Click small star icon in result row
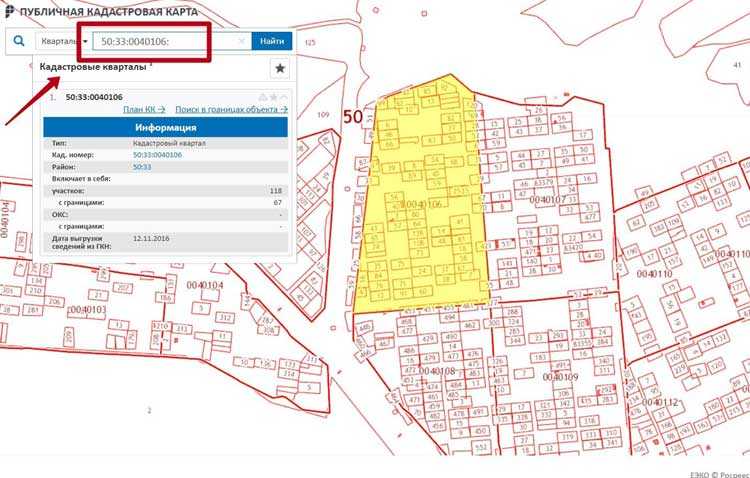Viewport: 750px width, 478px height. 271,96
